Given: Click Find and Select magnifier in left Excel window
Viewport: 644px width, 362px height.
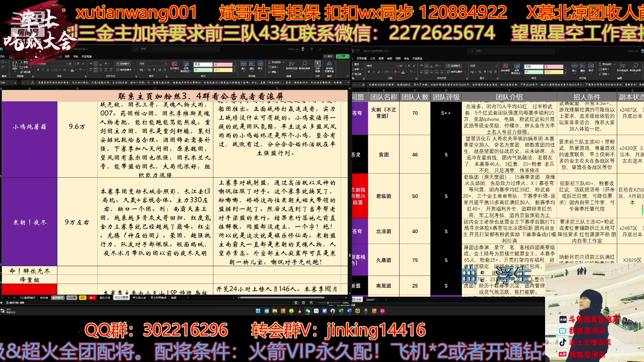Looking at the screenshot, I should point(304,63).
